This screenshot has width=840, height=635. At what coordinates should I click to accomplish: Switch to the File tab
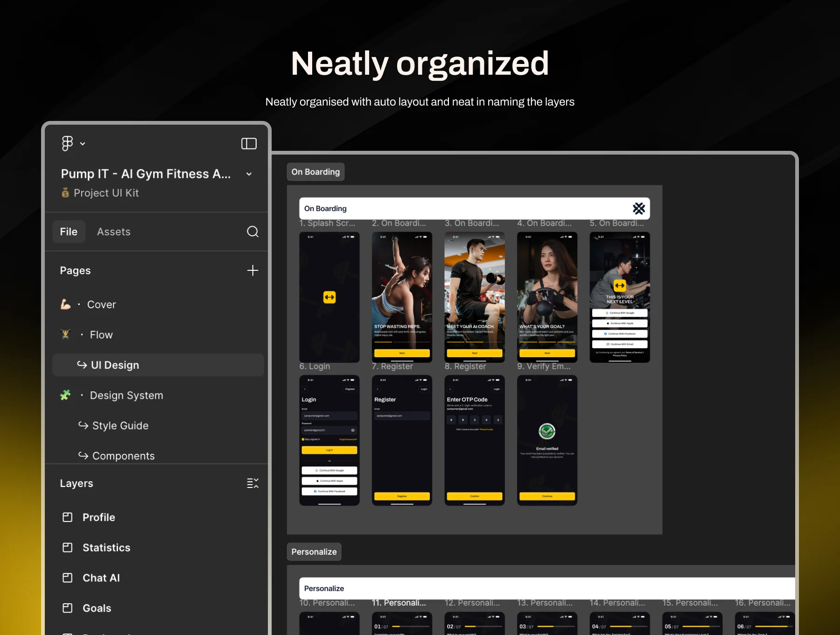point(69,232)
